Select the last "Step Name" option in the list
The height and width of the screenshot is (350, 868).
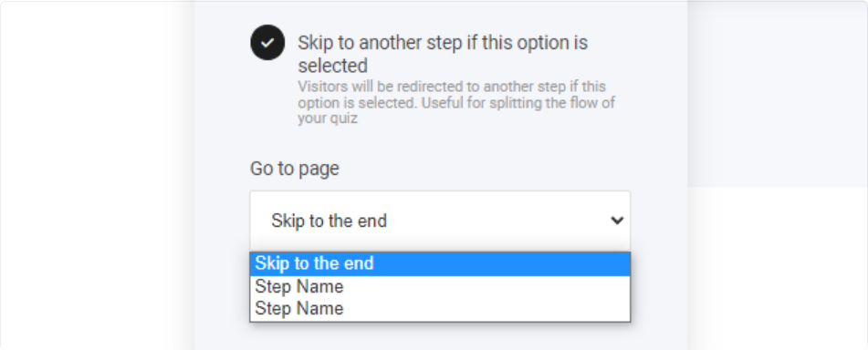(440, 309)
